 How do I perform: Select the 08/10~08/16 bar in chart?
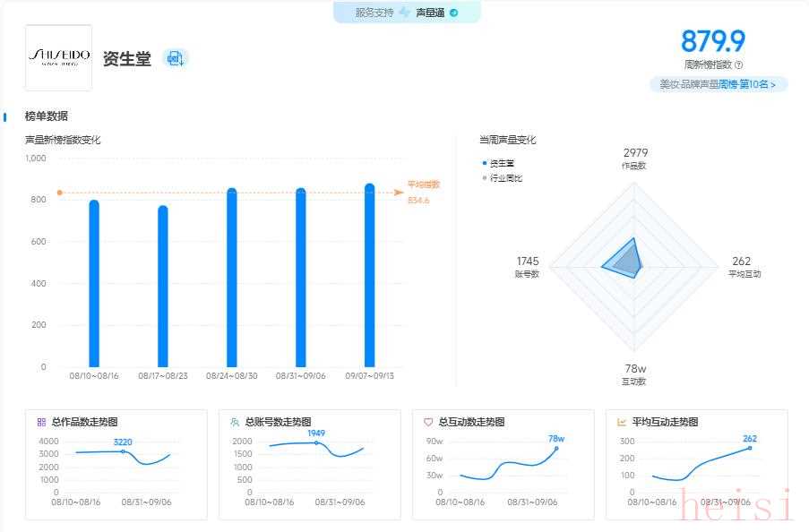pos(94,283)
